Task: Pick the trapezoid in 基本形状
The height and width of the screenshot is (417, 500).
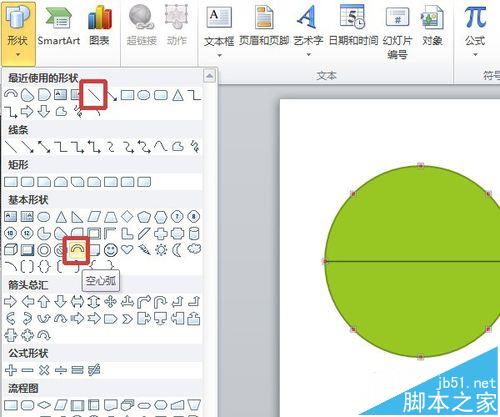Action: 111,217
